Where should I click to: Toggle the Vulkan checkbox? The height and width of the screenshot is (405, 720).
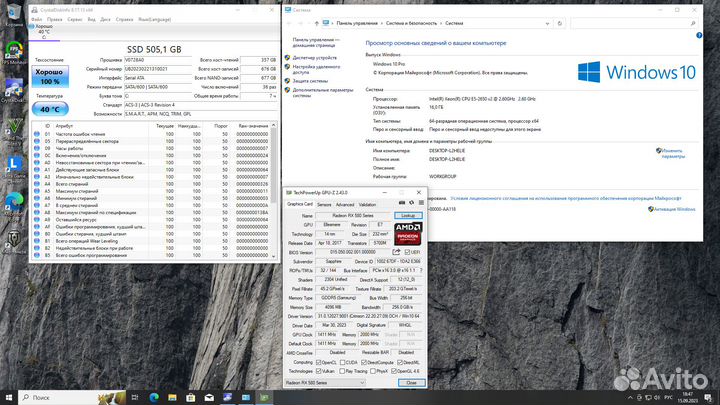(x=319, y=371)
